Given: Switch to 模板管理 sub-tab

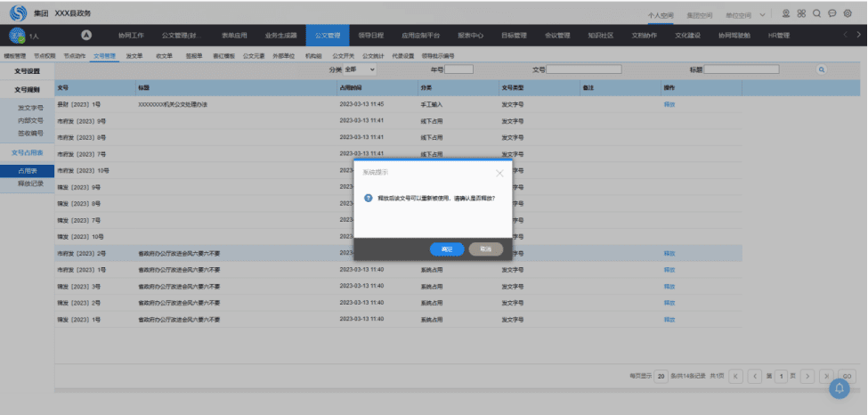Looking at the screenshot, I should (x=14, y=56).
